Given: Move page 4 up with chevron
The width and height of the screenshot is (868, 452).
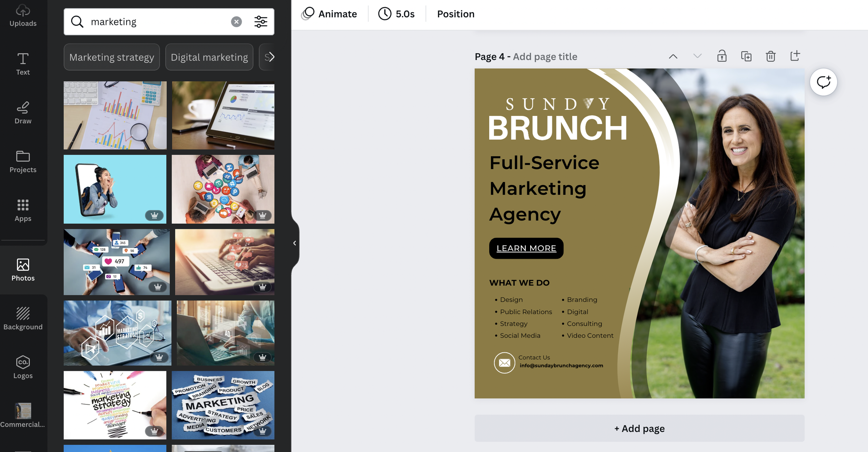Looking at the screenshot, I should (x=673, y=57).
